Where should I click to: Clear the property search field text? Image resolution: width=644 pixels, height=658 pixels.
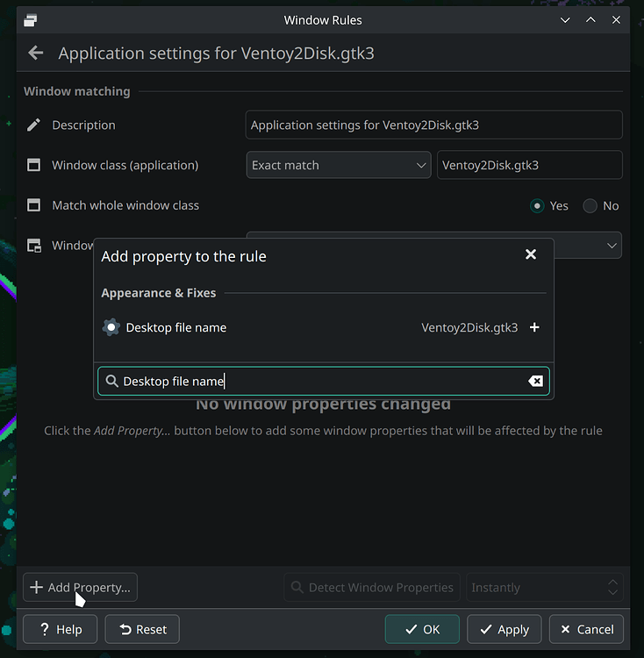coord(535,381)
